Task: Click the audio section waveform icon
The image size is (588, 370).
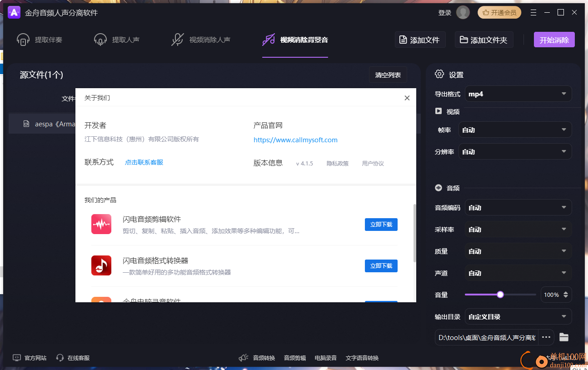Action: 439,187
